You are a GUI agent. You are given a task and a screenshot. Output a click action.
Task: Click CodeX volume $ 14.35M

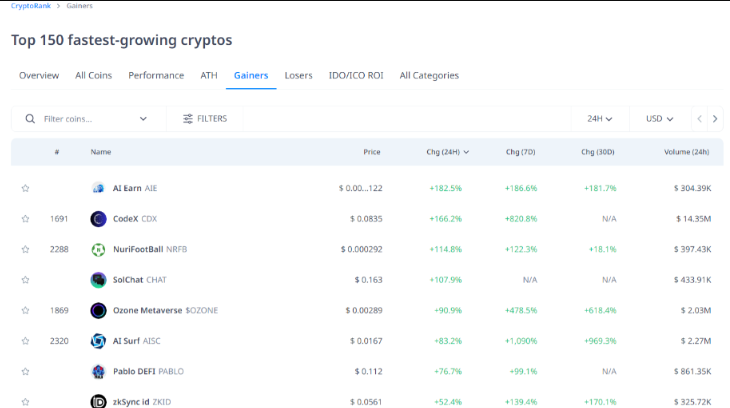tap(694, 219)
